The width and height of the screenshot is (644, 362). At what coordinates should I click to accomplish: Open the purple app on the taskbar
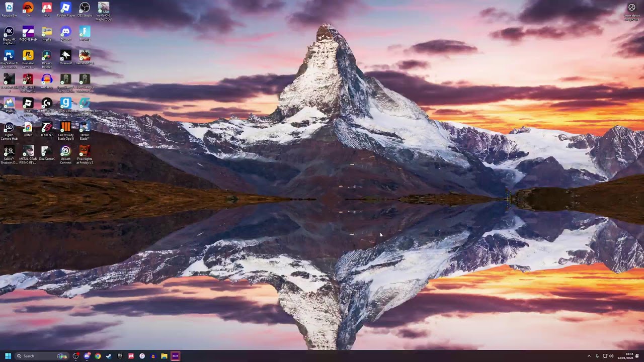(175, 356)
